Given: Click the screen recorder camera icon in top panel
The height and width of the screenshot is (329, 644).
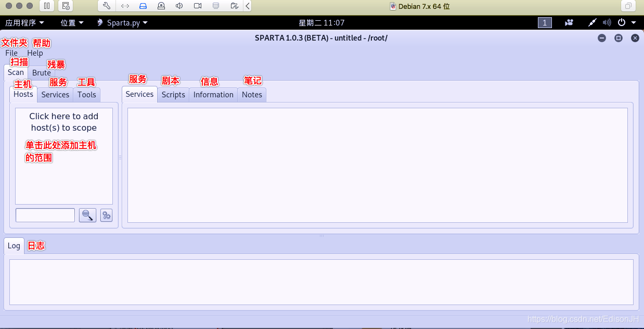Looking at the screenshot, I should [x=570, y=22].
